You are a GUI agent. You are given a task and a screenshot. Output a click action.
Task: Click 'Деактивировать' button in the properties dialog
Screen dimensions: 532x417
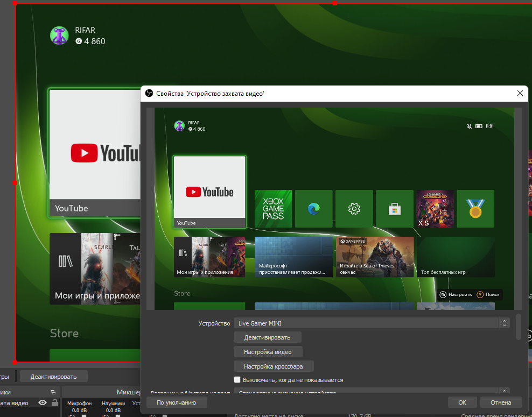coord(268,337)
